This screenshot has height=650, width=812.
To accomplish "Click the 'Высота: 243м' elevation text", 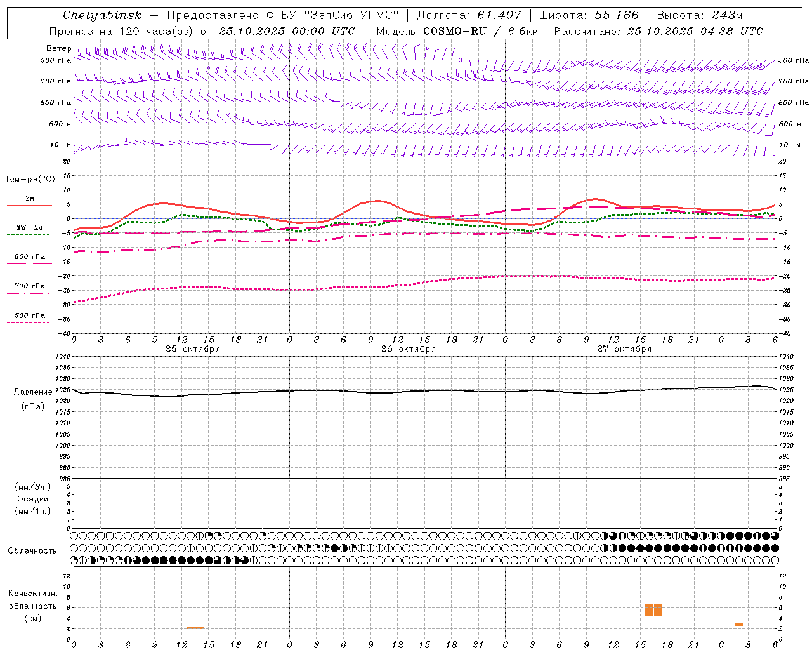I will click(699, 15).
